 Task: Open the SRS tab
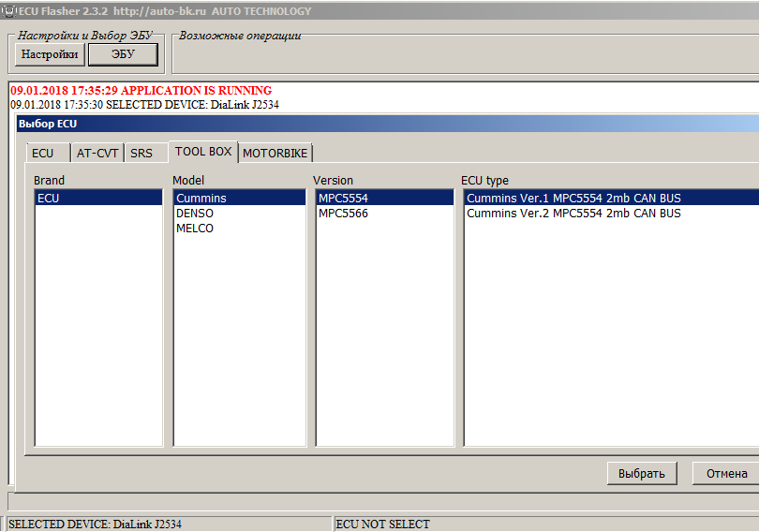[145, 154]
